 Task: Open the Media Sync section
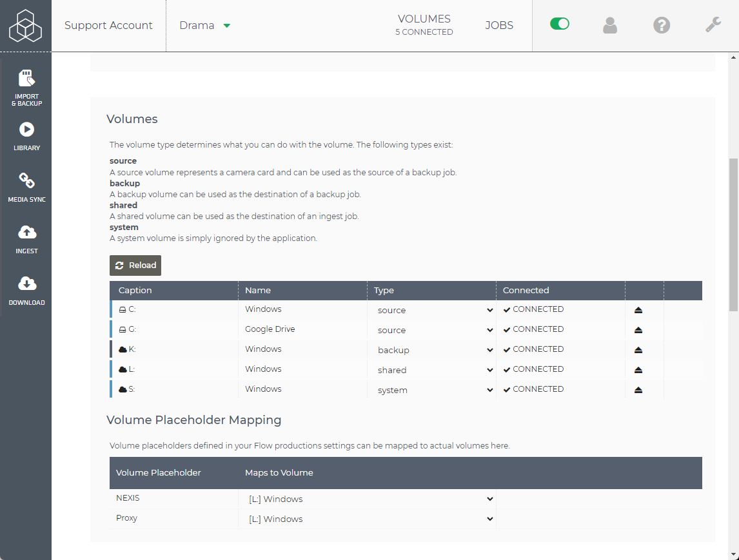click(x=27, y=188)
